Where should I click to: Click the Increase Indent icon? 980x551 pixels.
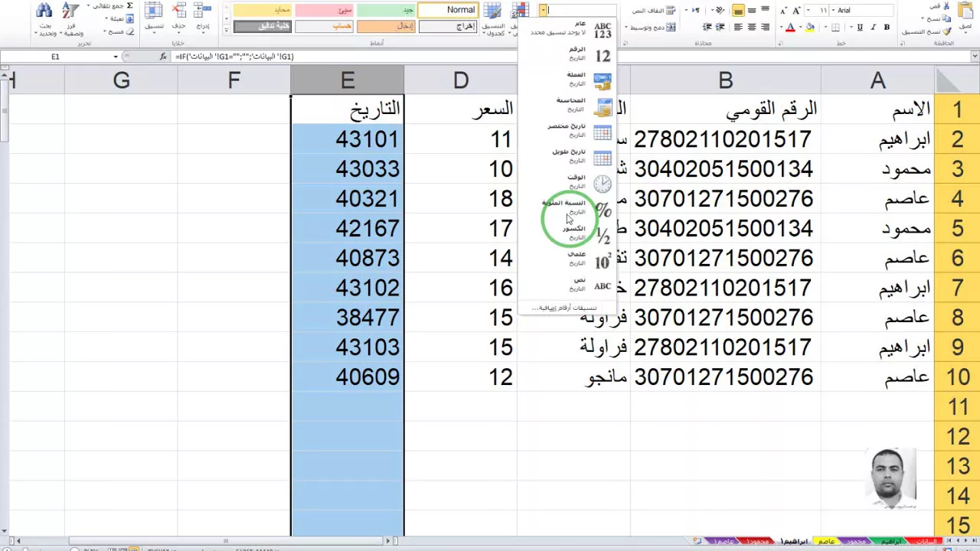(x=707, y=28)
